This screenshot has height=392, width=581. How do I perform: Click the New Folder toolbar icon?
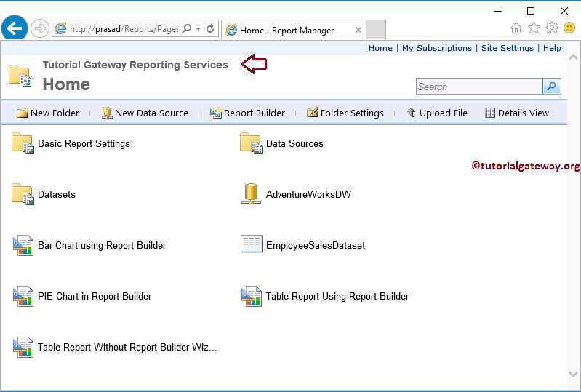point(23,113)
